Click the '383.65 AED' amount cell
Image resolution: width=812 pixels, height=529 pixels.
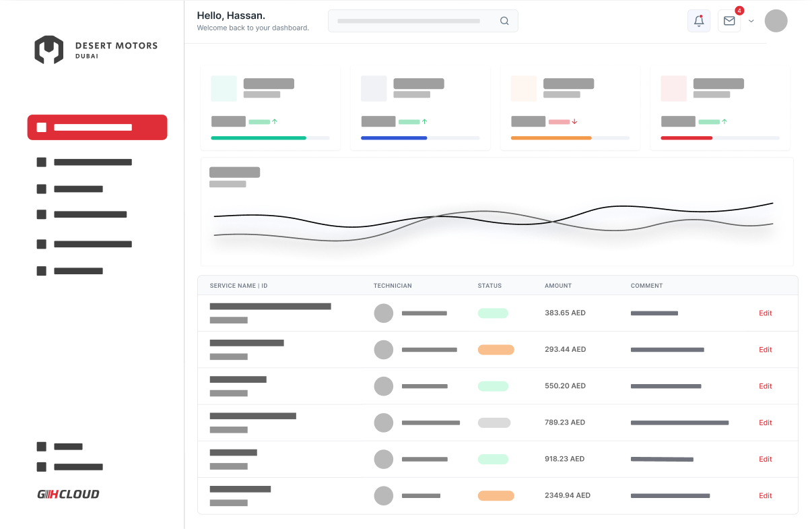click(x=565, y=313)
